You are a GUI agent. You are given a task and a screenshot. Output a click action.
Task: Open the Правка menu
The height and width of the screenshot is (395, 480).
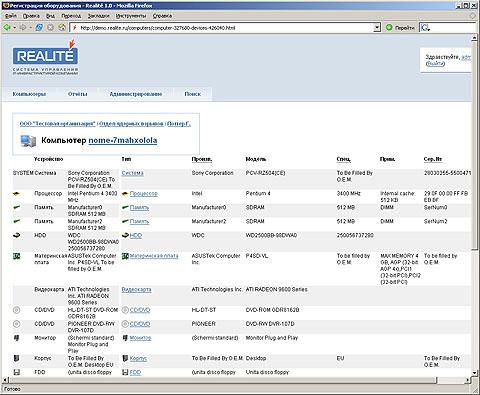click(x=31, y=16)
